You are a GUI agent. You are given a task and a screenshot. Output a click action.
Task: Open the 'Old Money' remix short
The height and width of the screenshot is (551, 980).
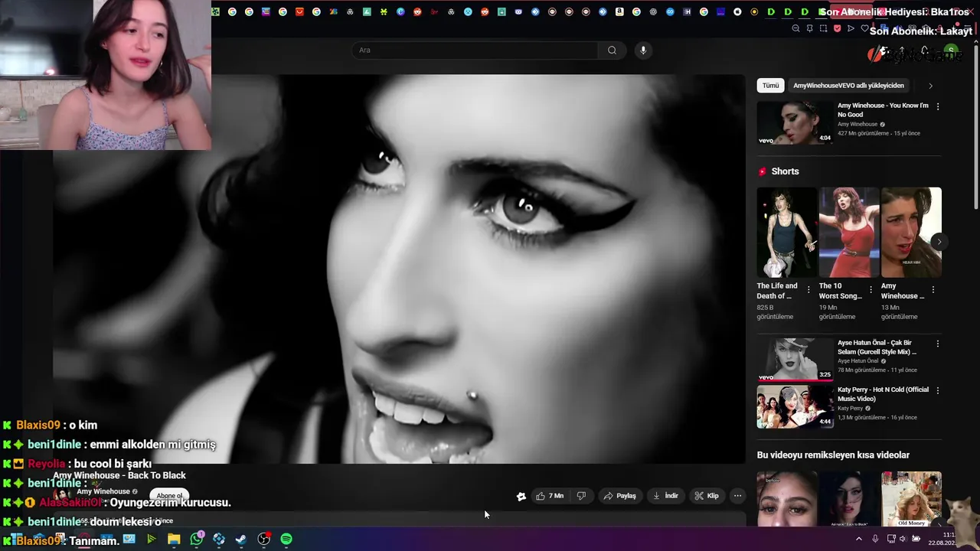click(911, 499)
